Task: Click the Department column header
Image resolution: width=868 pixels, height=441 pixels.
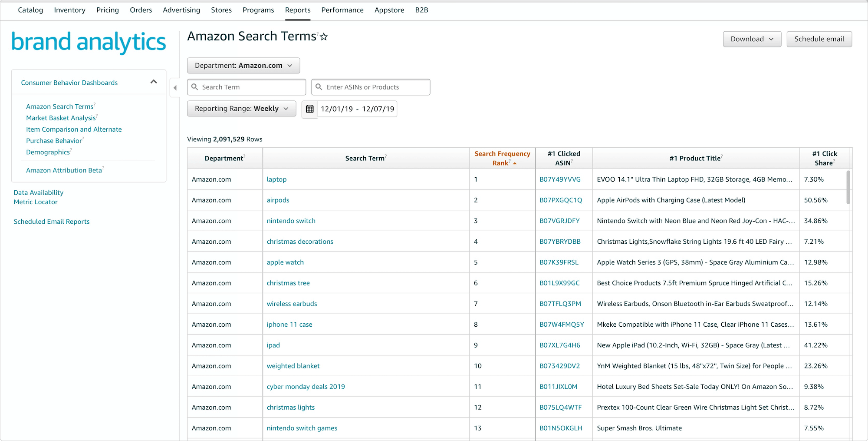Action: pyautogui.click(x=225, y=158)
